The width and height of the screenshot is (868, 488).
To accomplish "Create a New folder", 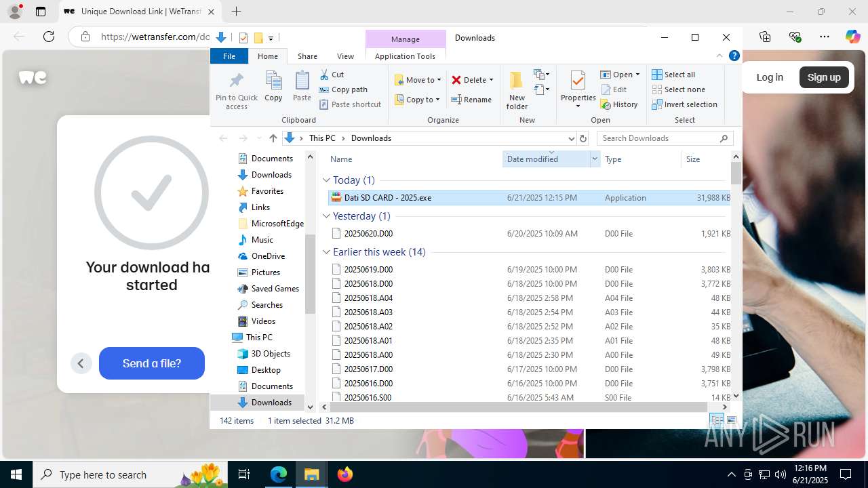I will 517,89.
